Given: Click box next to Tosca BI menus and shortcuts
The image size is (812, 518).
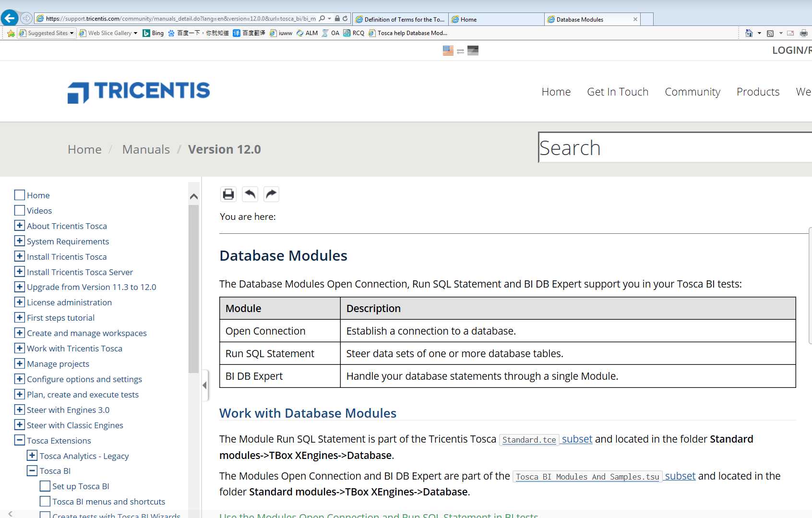Looking at the screenshot, I should tap(45, 501).
